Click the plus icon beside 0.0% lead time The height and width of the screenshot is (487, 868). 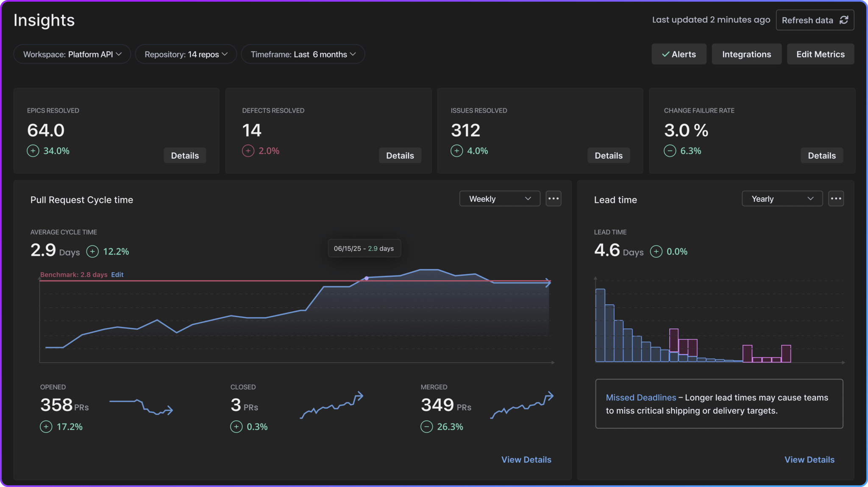pos(656,251)
